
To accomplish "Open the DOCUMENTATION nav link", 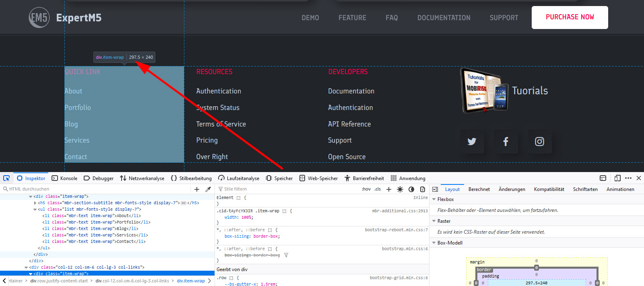I will tap(444, 18).
